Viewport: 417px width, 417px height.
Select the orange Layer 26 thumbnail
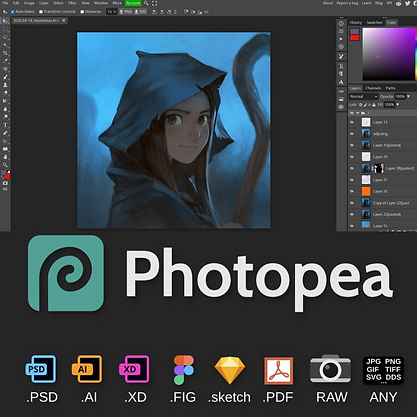366,191
